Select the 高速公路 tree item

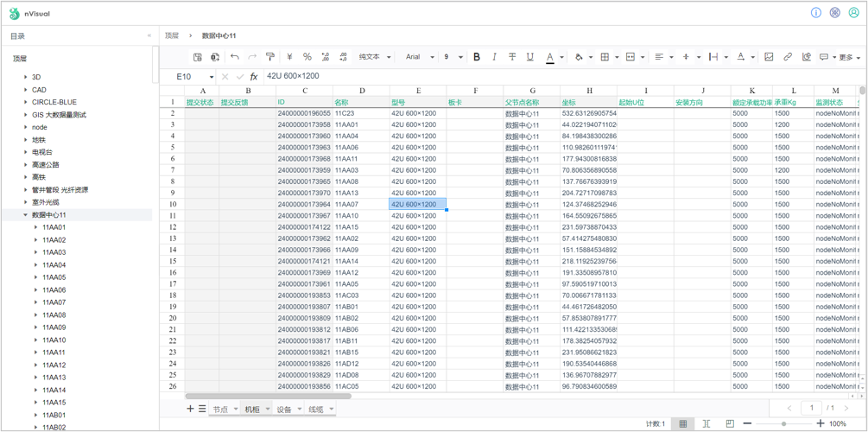tap(46, 164)
